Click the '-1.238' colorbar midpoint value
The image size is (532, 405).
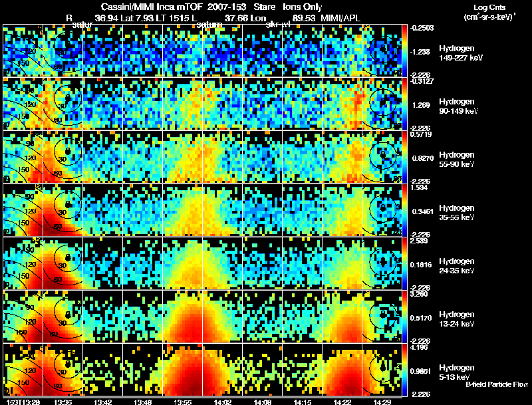421,52
